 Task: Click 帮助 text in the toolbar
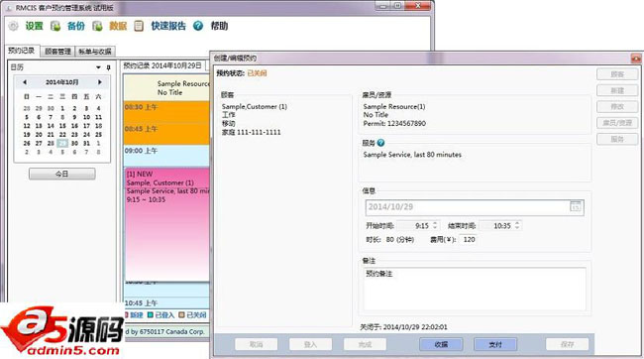click(219, 26)
